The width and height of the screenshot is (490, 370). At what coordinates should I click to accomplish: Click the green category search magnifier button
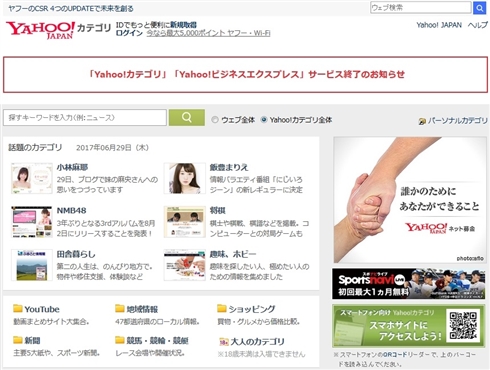[187, 117]
